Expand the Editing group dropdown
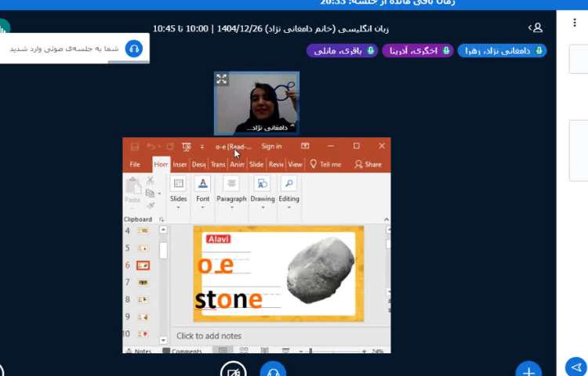The height and width of the screenshot is (376, 588). coord(289,208)
